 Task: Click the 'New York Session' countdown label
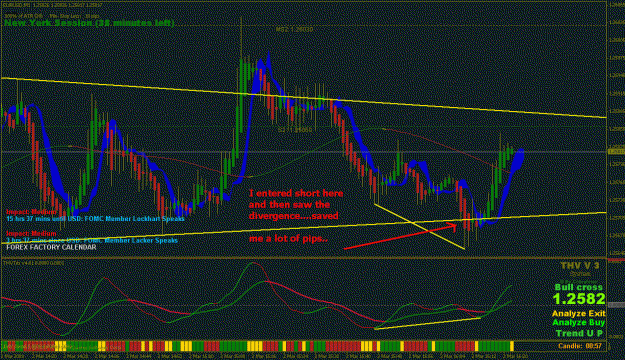click(89, 23)
